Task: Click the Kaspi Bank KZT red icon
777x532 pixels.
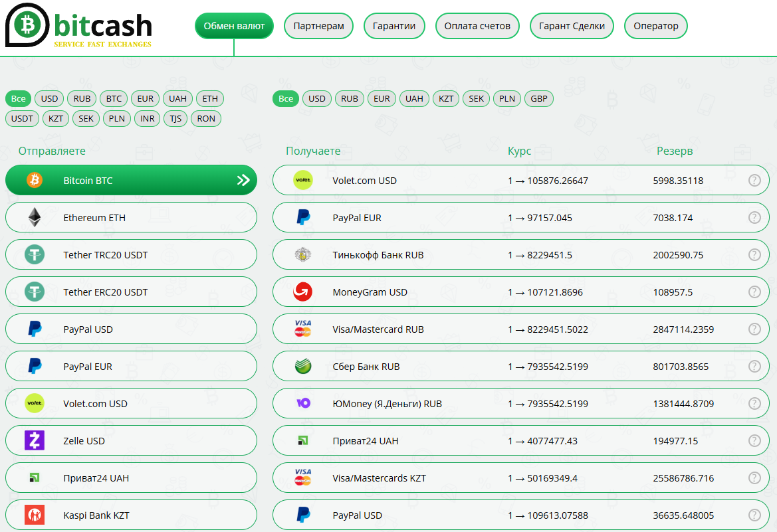Action: 34,515
